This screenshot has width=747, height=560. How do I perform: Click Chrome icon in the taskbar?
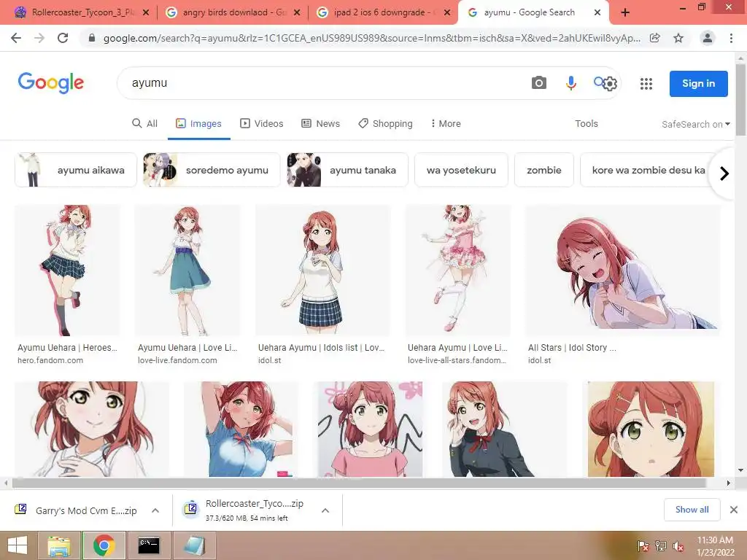[x=104, y=545]
